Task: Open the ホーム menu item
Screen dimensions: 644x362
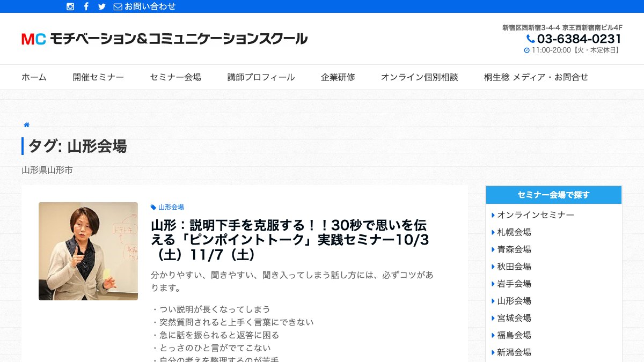Action: click(x=34, y=77)
